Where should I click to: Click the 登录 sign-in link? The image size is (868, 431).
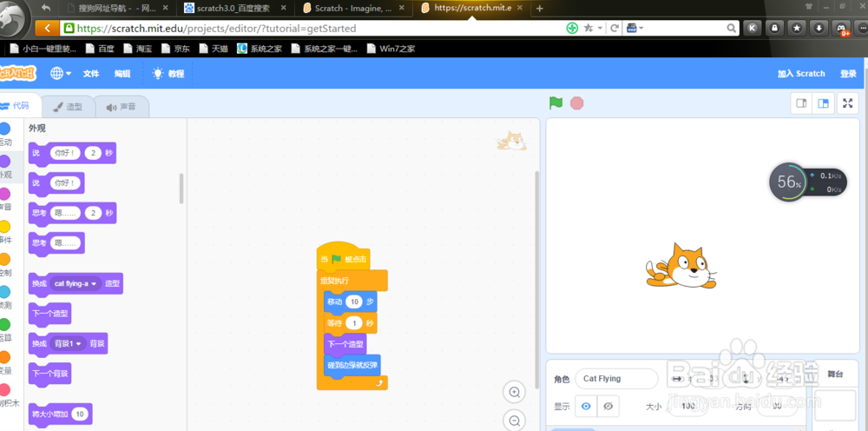point(848,74)
